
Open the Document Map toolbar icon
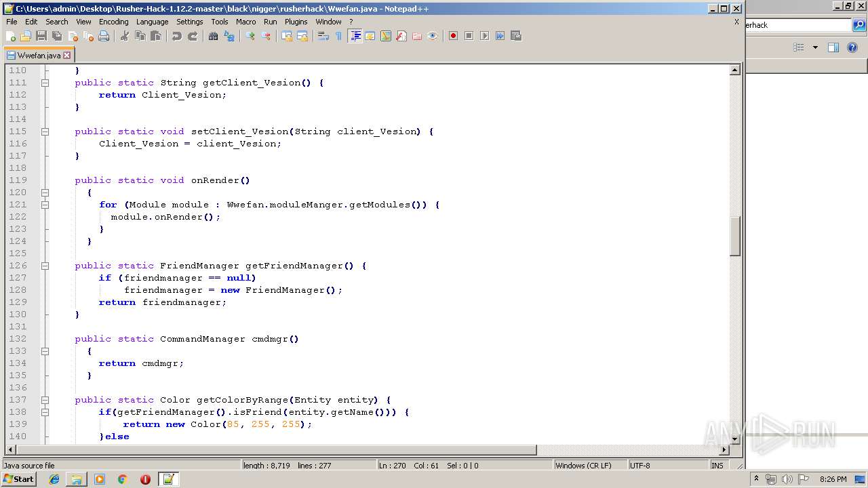pyautogui.click(x=386, y=36)
